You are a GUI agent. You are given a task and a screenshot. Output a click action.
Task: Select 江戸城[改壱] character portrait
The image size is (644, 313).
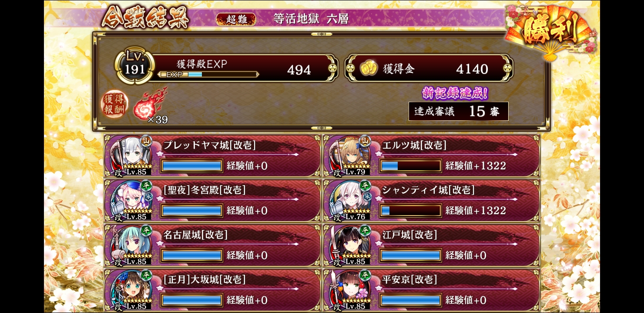click(349, 245)
